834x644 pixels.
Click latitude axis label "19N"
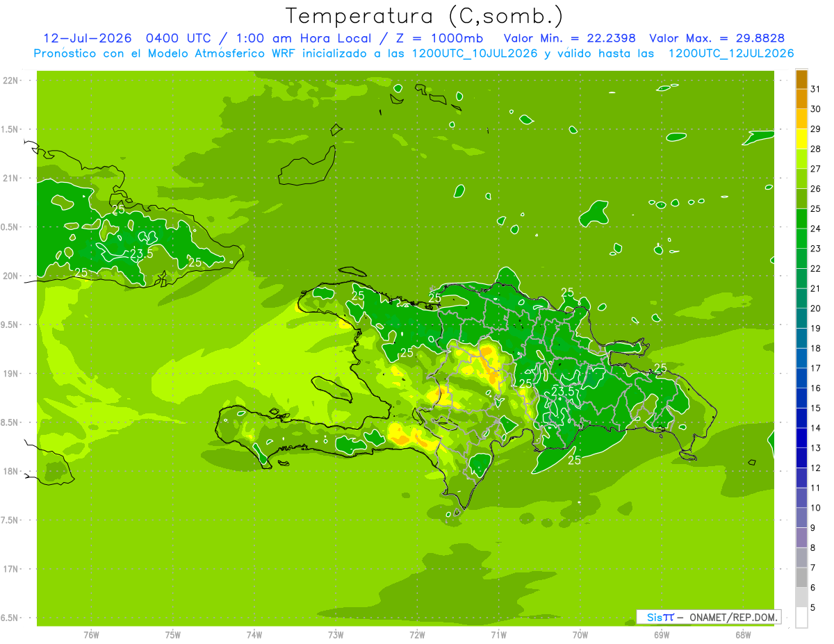(x=11, y=374)
